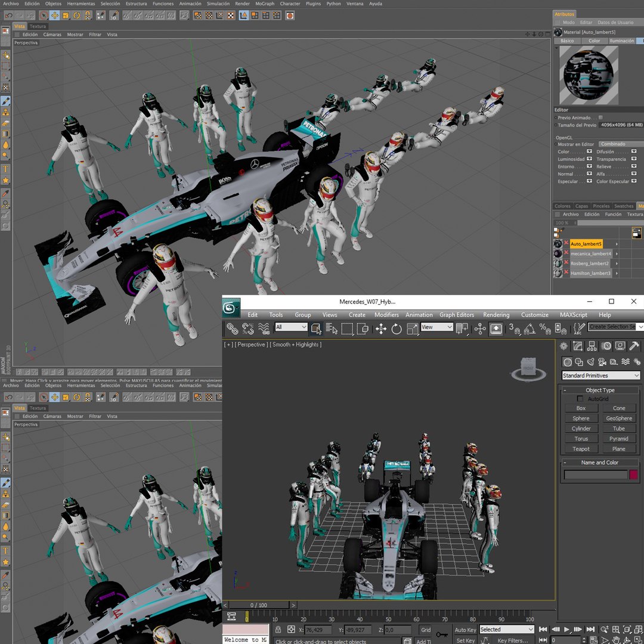Select the Lights category icon in Create panel
Viewport: 644px width, 644px height.
coord(590,362)
